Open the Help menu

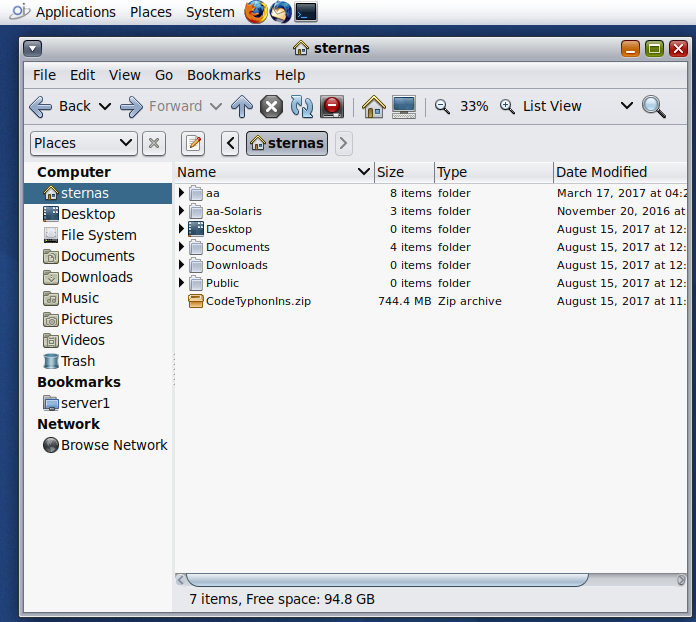(290, 75)
